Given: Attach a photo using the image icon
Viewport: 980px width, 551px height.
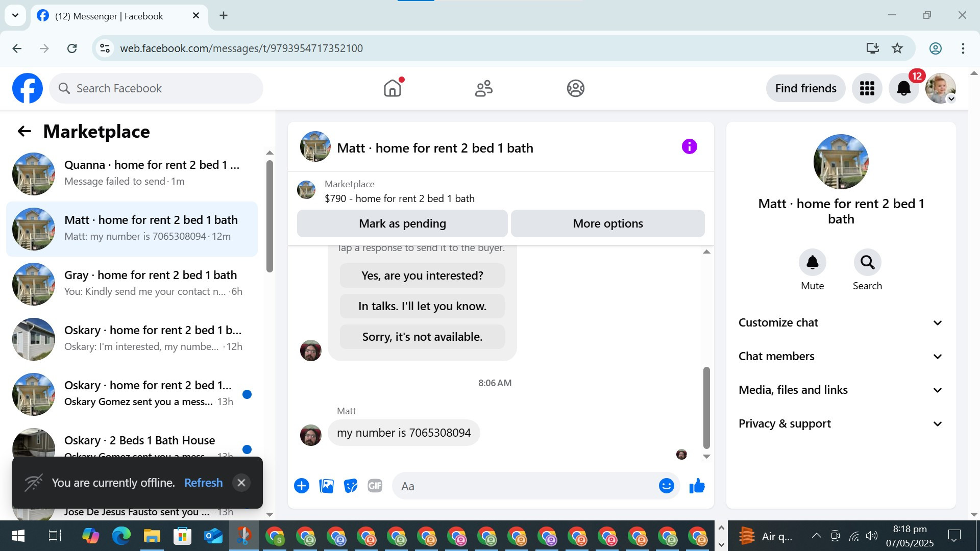Looking at the screenshot, I should (x=326, y=486).
